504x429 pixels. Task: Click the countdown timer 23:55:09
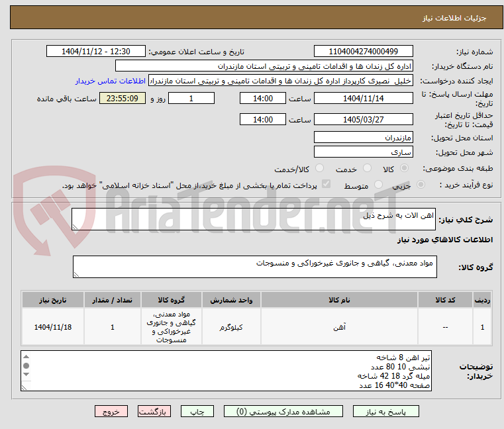tap(123, 99)
